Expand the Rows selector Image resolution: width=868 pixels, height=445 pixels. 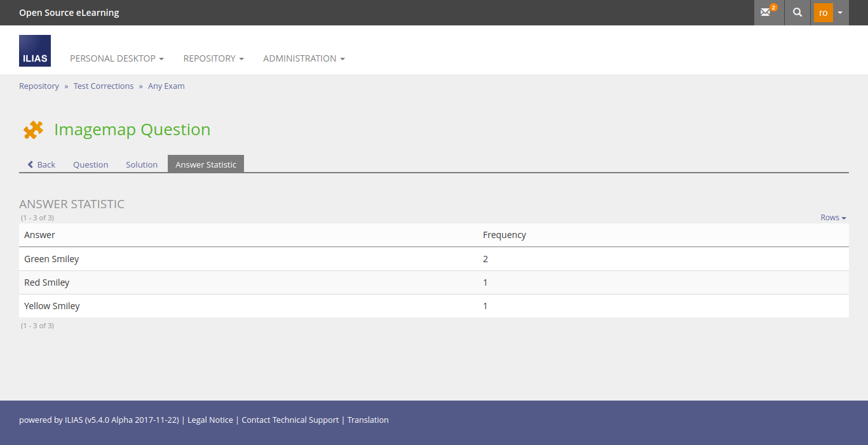click(833, 218)
